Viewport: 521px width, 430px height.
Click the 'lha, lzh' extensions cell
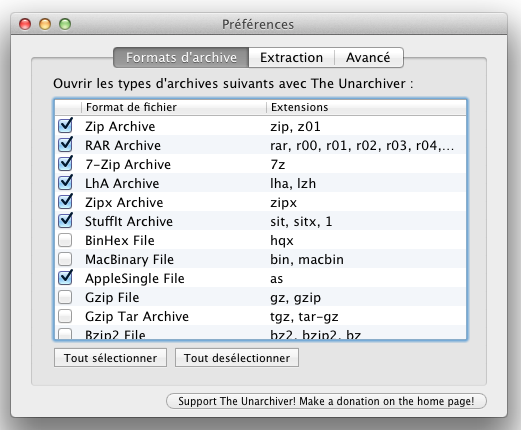[x=293, y=184]
